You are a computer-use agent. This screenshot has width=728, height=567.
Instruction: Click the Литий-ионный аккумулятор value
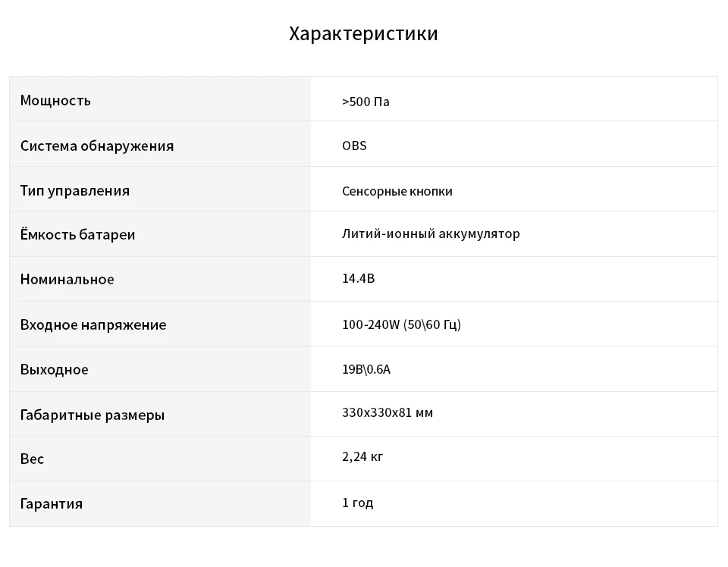pyautogui.click(x=431, y=233)
